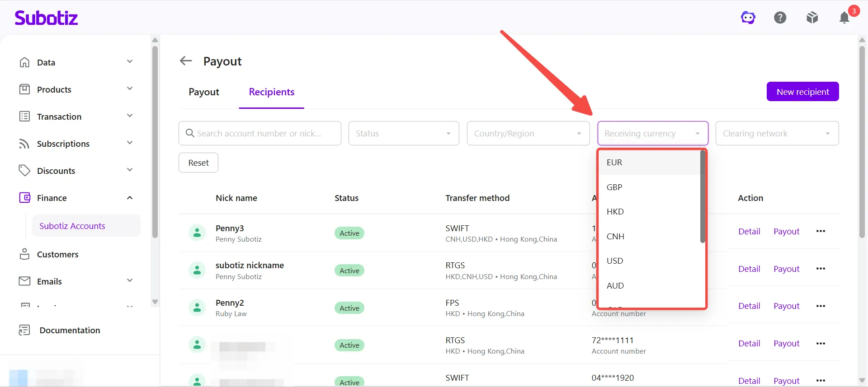Click Payout link for Penny3

787,231
